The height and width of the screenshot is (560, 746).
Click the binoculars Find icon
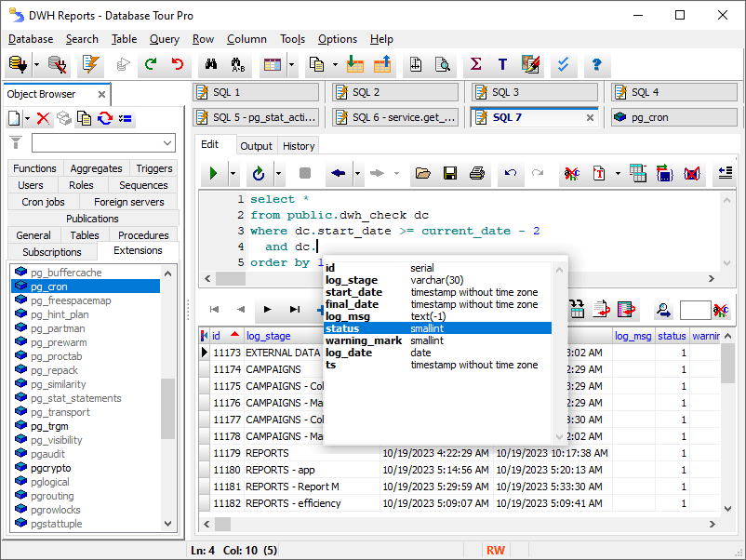pos(211,65)
